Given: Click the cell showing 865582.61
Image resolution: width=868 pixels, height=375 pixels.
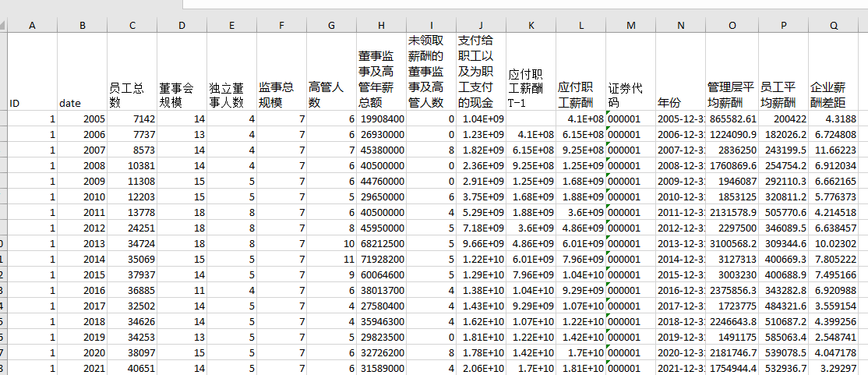Looking at the screenshot, I should click(732, 119).
